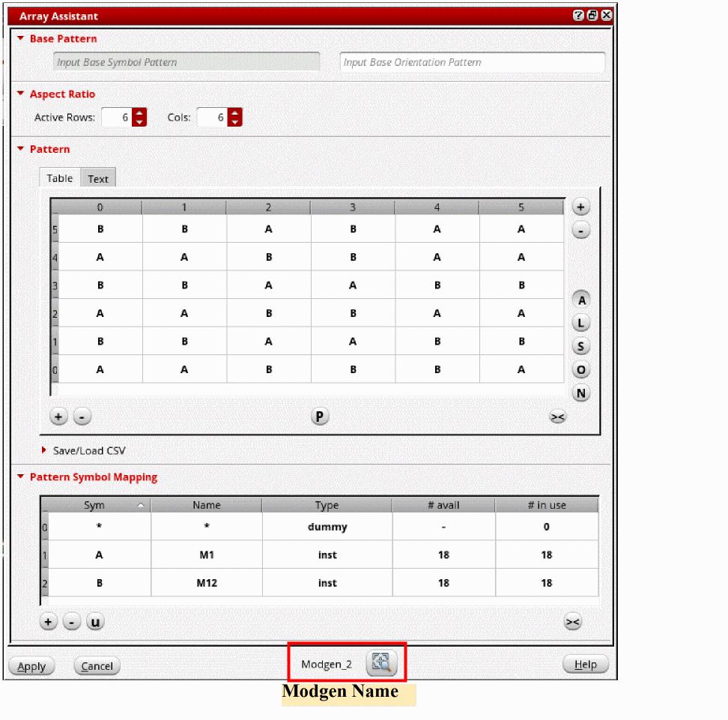Image resolution: width=728 pixels, height=720 pixels.
Task: Click the >< button under pattern table
Action: [x=557, y=417]
